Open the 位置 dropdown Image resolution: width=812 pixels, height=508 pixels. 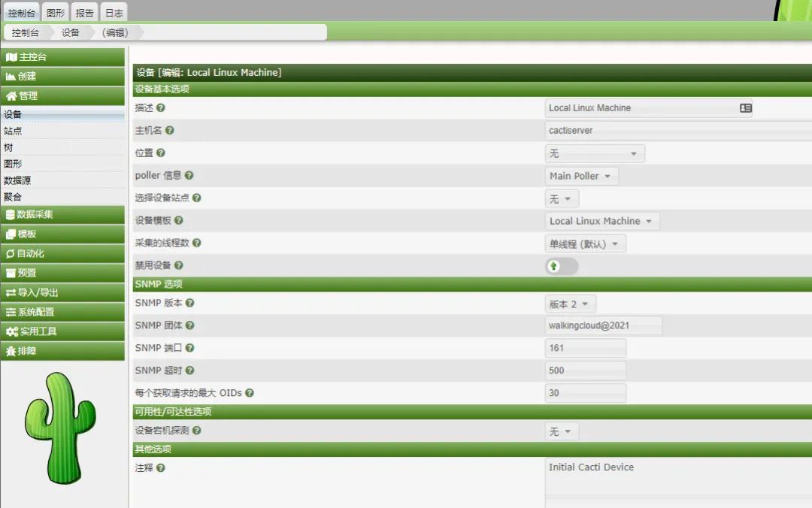(595, 154)
